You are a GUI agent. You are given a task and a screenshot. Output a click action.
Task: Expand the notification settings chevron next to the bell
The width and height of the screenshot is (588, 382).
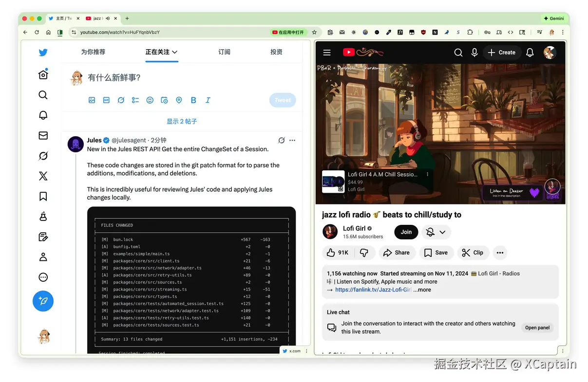441,232
